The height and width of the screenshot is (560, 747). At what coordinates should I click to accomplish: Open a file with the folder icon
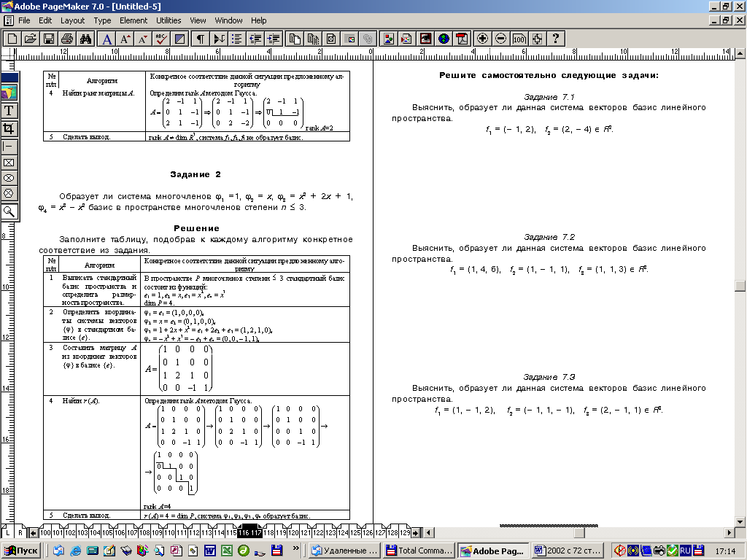[x=31, y=39]
